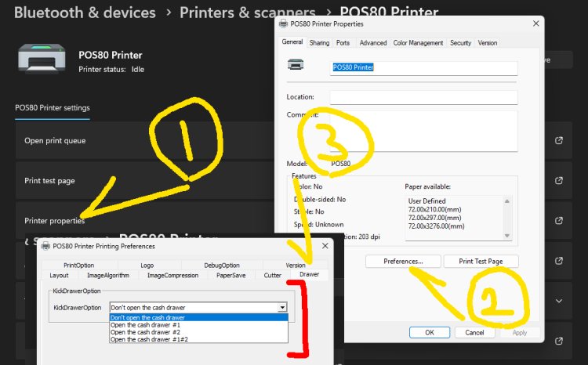Click external link icon for Open print queue
The height and width of the screenshot is (365, 588).
[x=559, y=140]
